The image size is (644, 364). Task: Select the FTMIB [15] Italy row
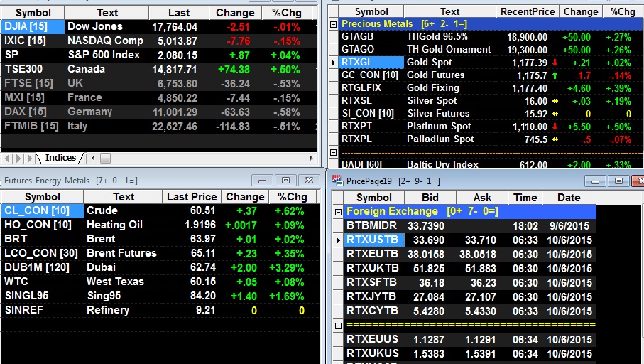tap(159, 126)
